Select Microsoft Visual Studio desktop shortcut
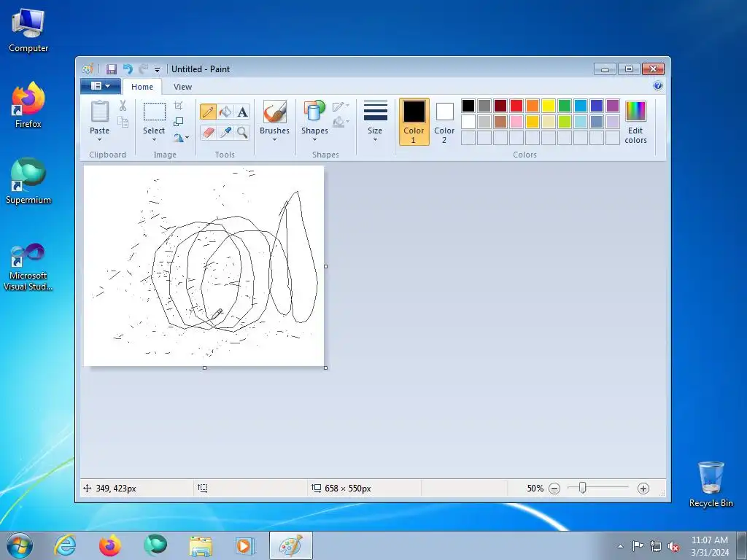Image resolution: width=747 pixels, height=560 pixels. [28, 267]
